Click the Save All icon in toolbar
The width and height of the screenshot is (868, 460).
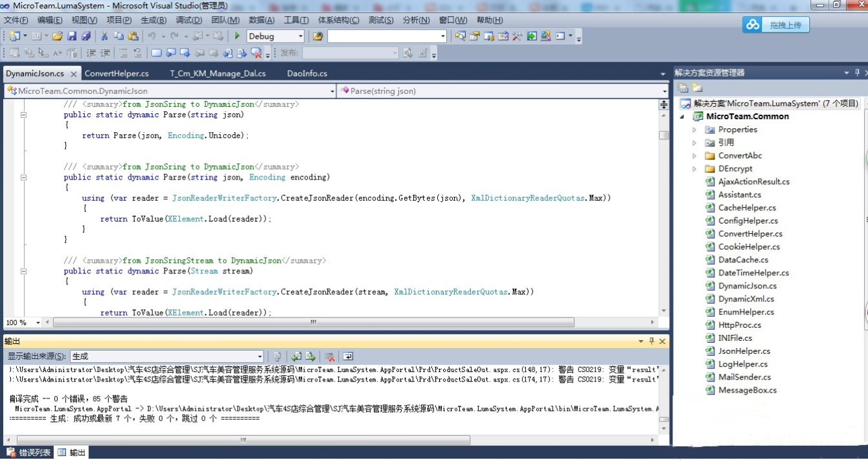86,36
